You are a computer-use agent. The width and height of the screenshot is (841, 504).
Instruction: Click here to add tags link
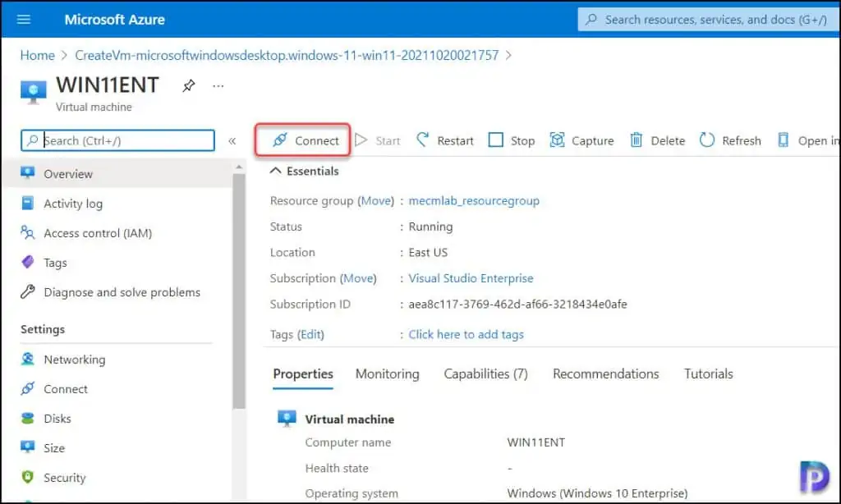[x=466, y=335]
